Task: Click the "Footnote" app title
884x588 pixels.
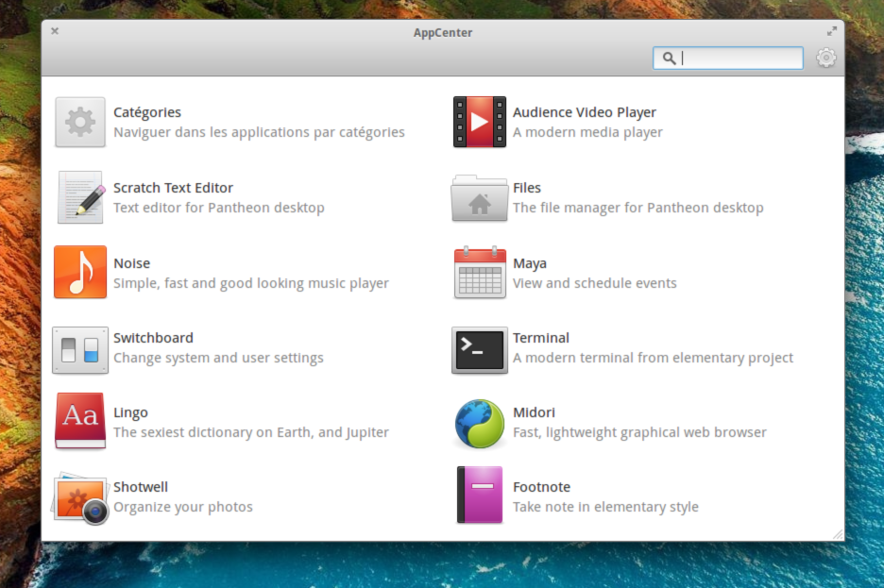Action: coord(542,487)
